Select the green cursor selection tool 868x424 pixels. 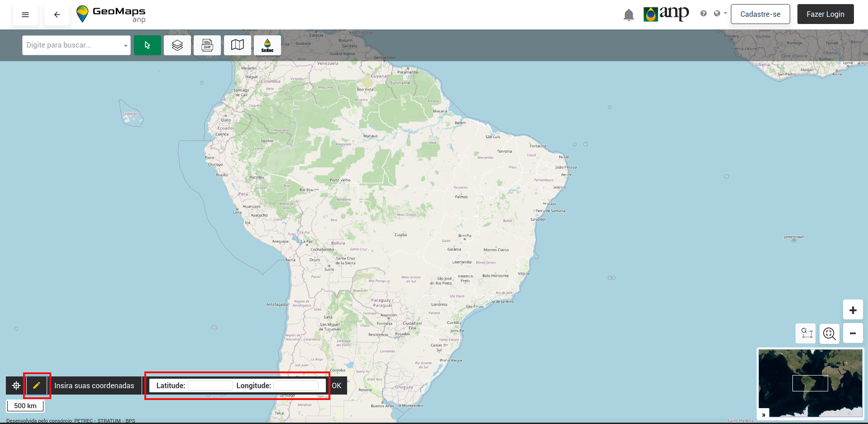pos(148,45)
